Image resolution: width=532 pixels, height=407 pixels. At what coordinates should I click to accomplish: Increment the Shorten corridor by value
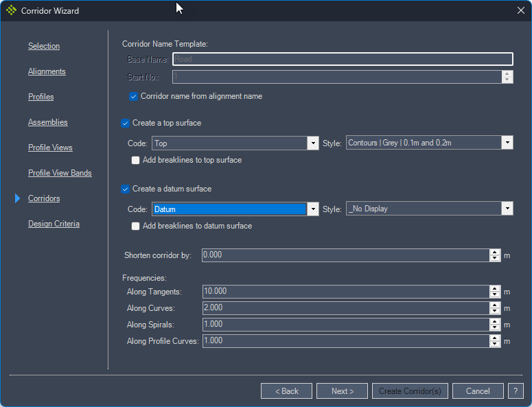495,252
